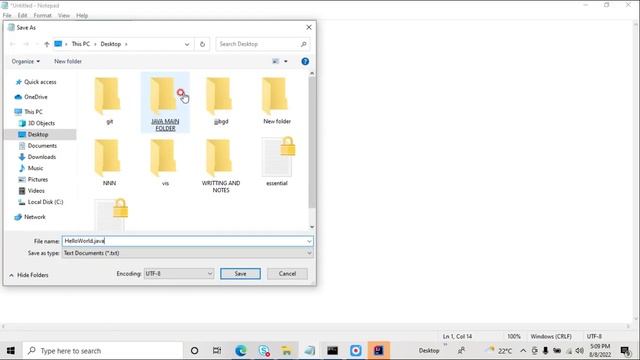Collapse the folder pane with Hide Folders
640x360 pixels.
(x=29, y=275)
